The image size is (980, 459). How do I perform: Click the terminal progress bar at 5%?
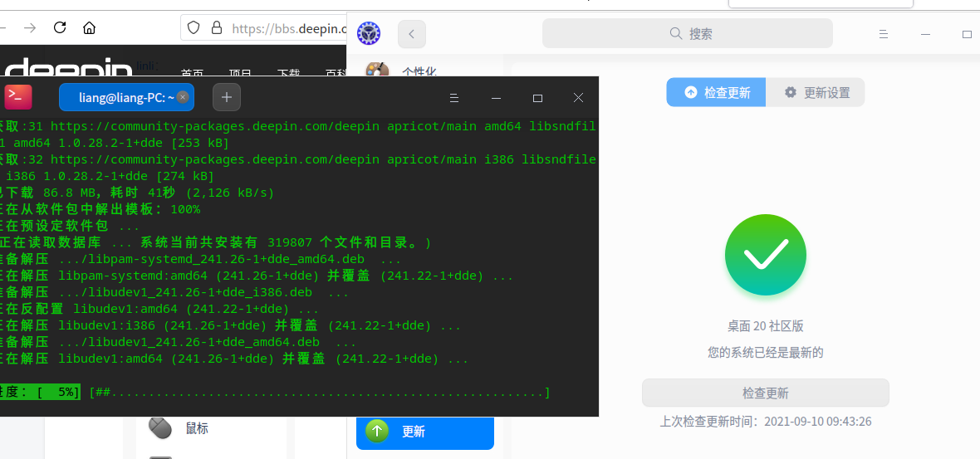point(274,393)
